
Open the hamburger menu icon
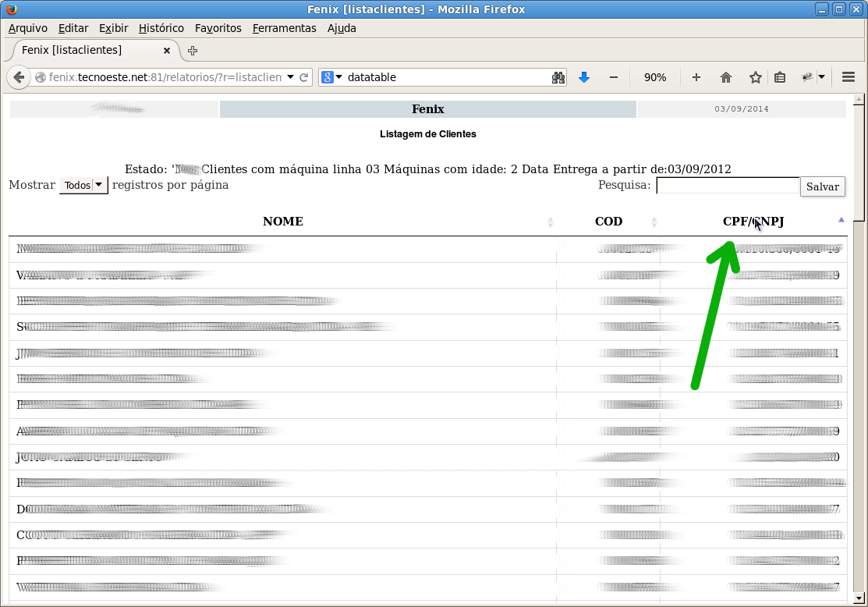(848, 77)
